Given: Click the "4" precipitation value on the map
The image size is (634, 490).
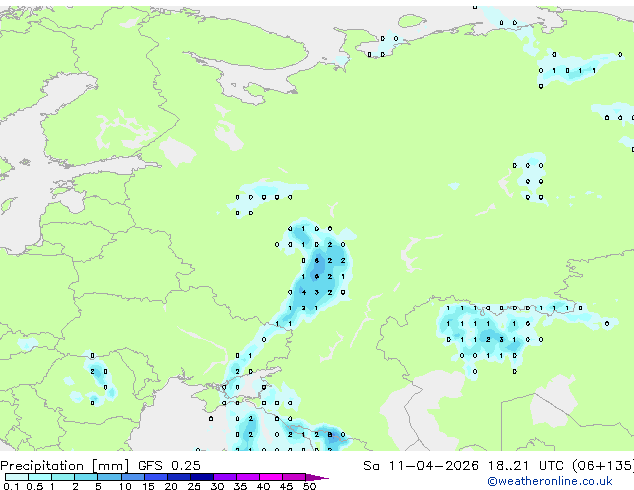Looking at the screenshot, I should 304,292.
